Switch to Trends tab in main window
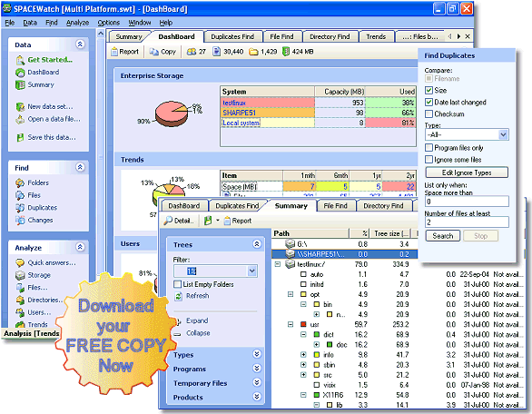The height and width of the screenshot is (414, 532). click(376, 36)
